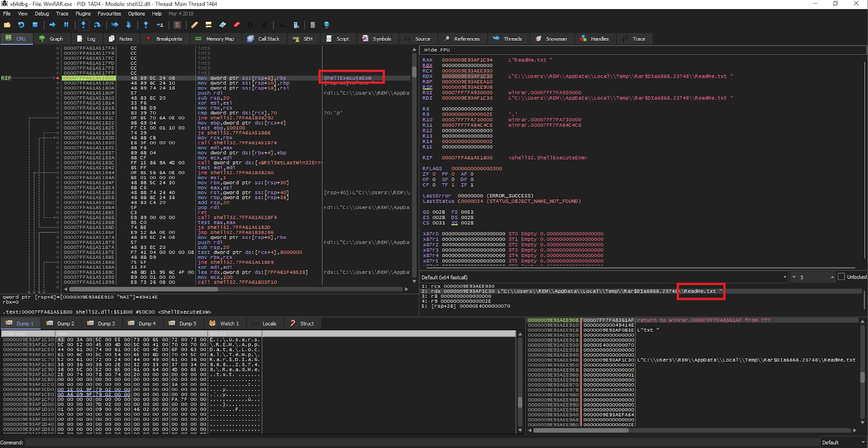Select Dump 2 tab
This screenshot has height=448, width=868.
pyautogui.click(x=61, y=324)
